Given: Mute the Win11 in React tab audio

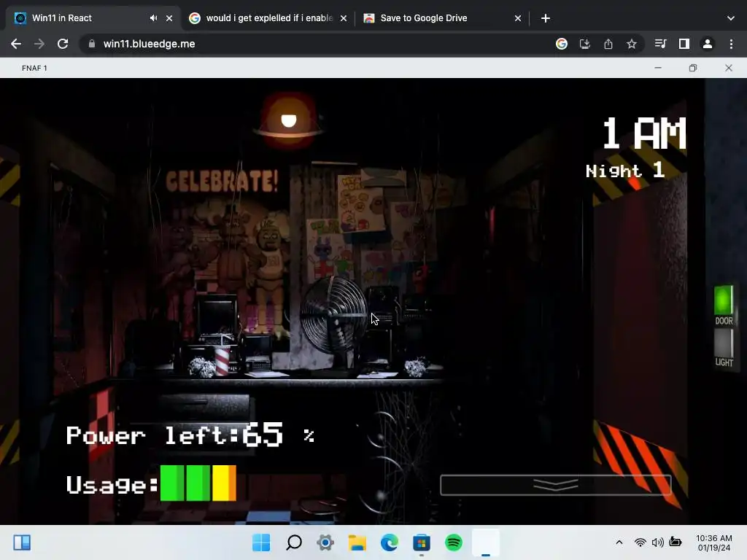Looking at the screenshot, I should pyautogui.click(x=153, y=18).
